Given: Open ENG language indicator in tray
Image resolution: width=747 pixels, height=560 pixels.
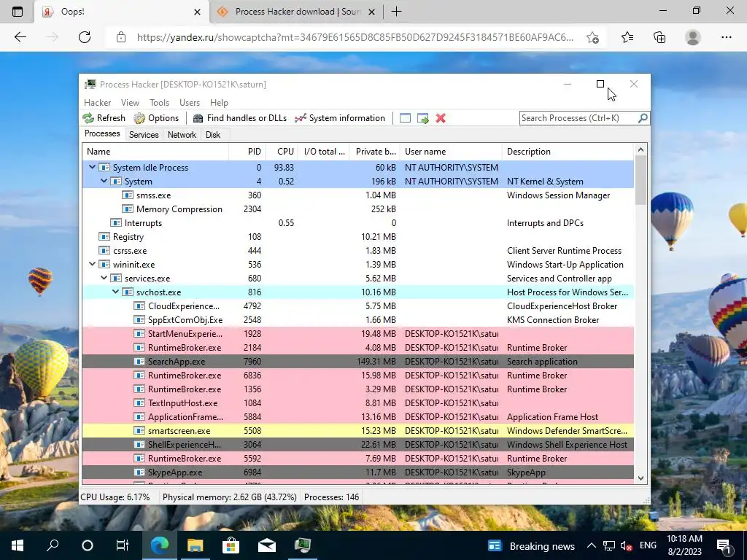Looking at the screenshot, I should pos(648,545).
